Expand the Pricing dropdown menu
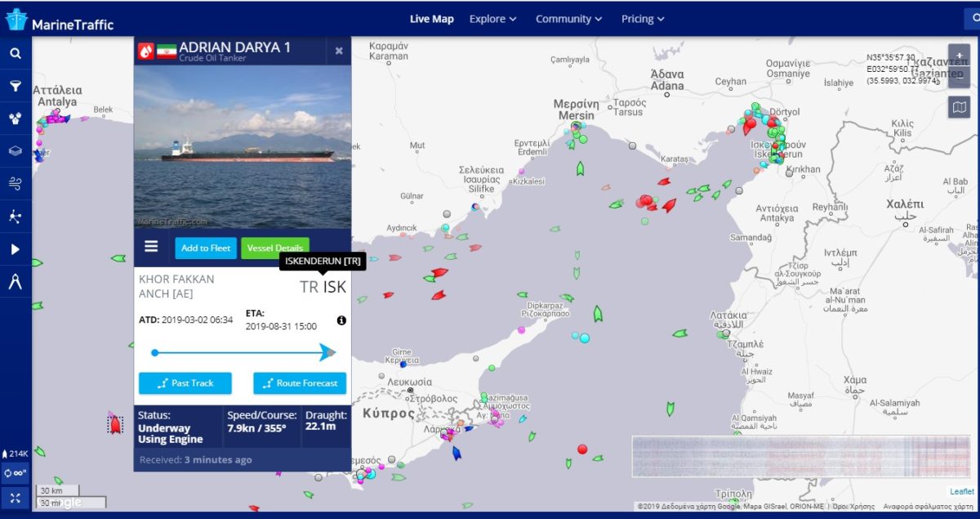The width and height of the screenshot is (980, 519). [643, 19]
